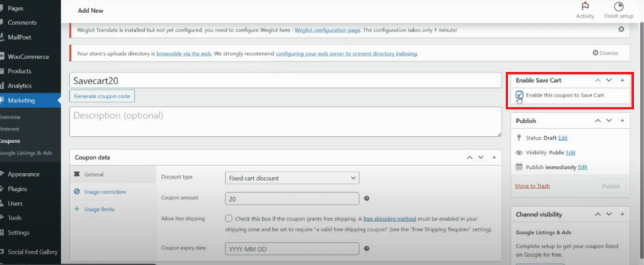Switch to the Usage restriction tab
This screenshot has width=644, height=265.
coord(104,192)
